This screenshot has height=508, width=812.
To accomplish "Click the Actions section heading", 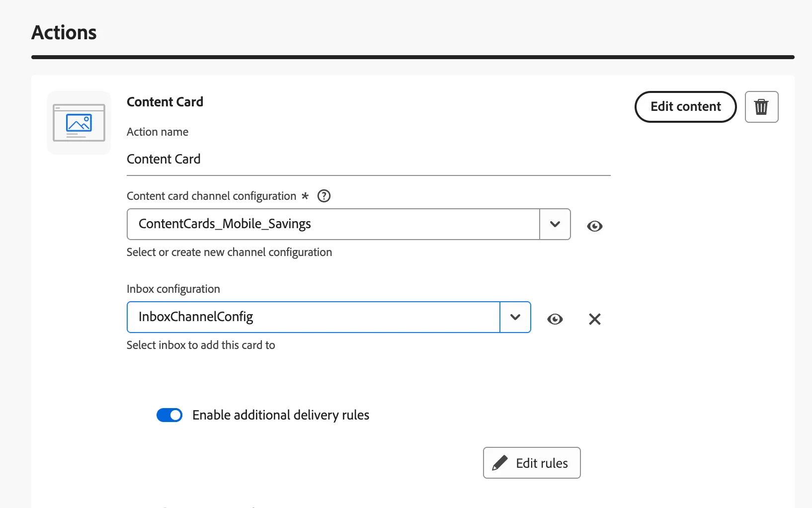I will tap(64, 32).
